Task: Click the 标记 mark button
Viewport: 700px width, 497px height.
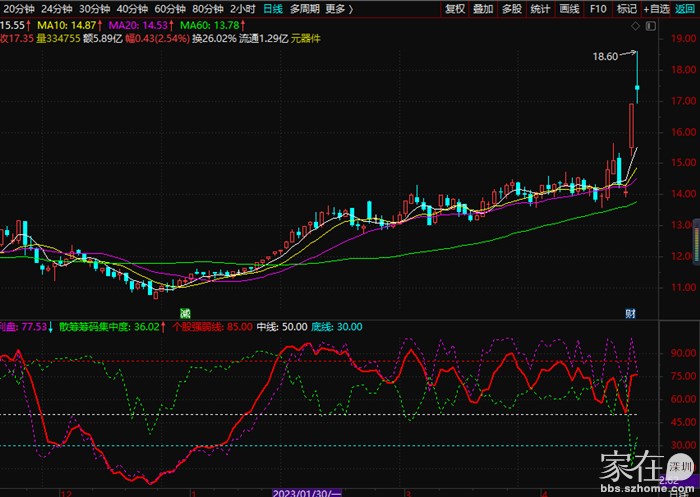Action: coord(627,9)
